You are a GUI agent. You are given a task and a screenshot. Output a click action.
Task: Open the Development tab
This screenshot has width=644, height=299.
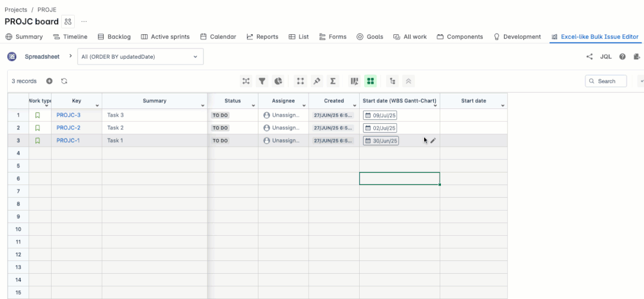[517, 37]
